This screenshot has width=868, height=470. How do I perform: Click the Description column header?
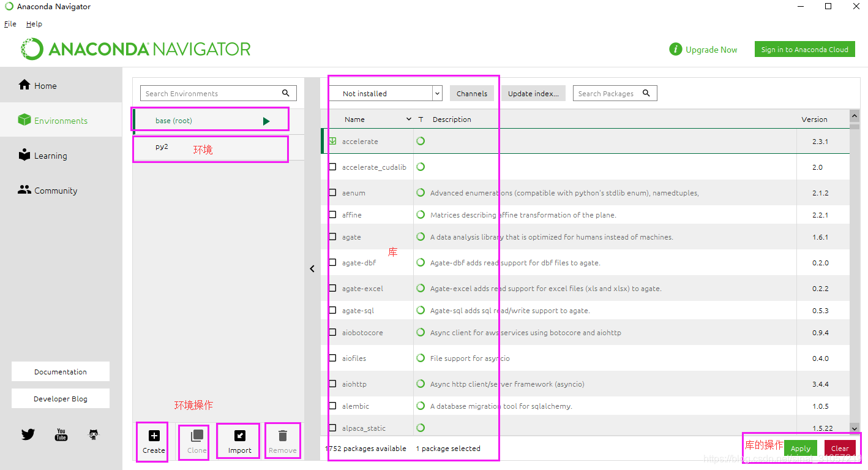(452, 119)
